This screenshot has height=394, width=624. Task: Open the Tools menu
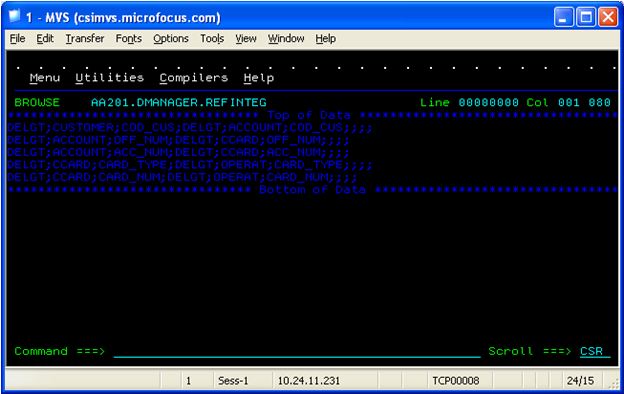click(212, 39)
